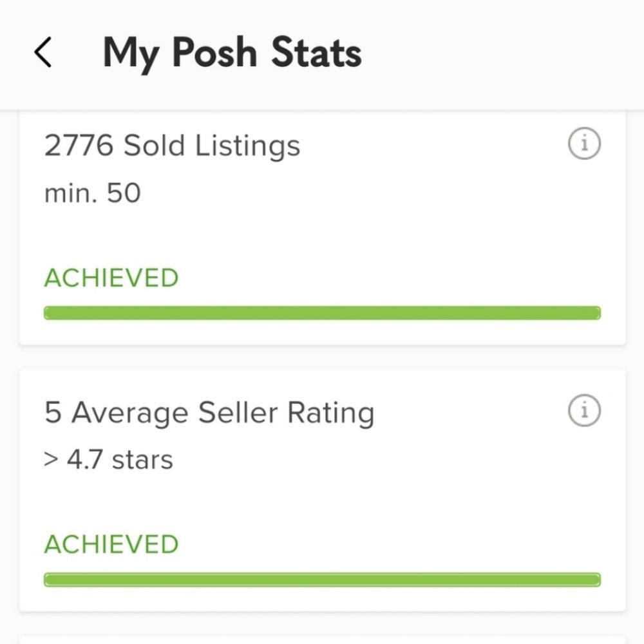Tap the word Posh in the header

214,53
